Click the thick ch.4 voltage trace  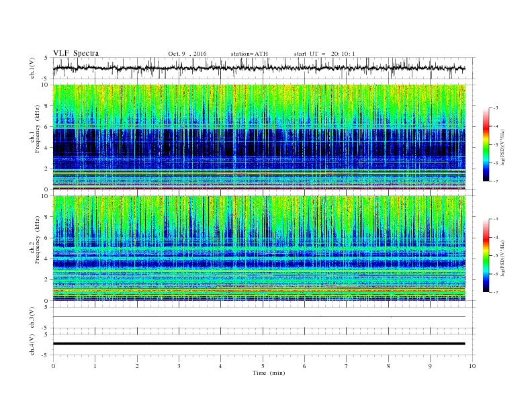tap(259, 344)
